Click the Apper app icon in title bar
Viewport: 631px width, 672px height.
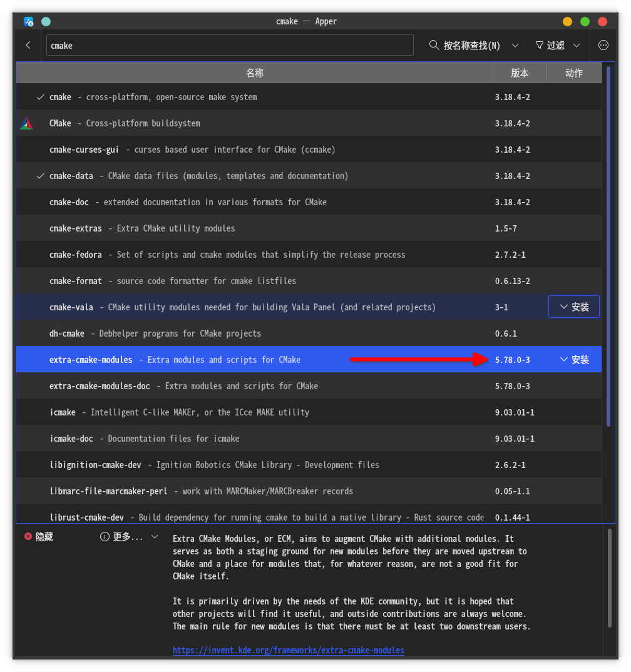click(x=28, y=21)
